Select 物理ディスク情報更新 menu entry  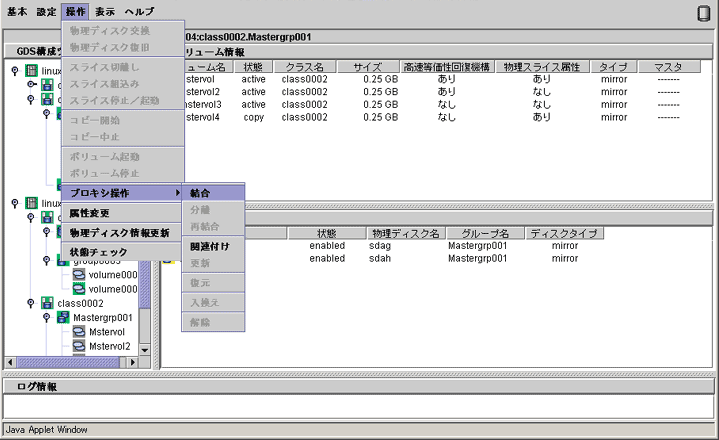tap(119, 233)
